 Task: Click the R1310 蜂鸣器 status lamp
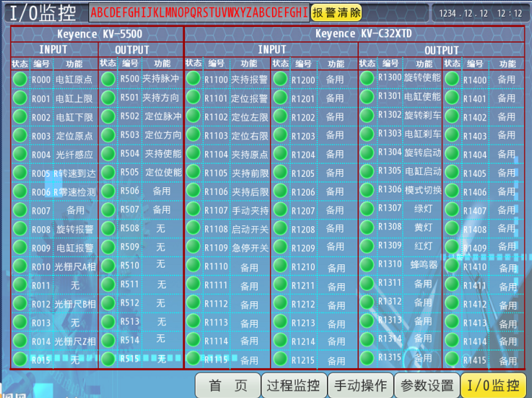[367, 264]
